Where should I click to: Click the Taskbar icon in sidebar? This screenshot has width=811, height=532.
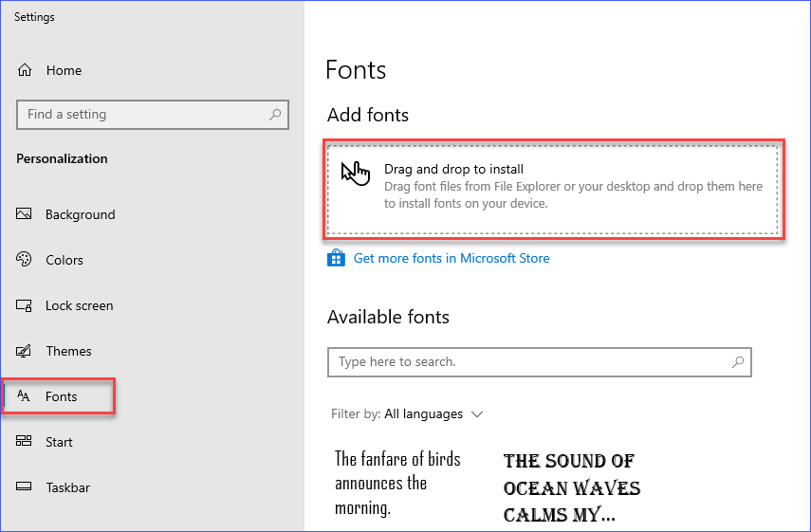click(x=24, y=486)
